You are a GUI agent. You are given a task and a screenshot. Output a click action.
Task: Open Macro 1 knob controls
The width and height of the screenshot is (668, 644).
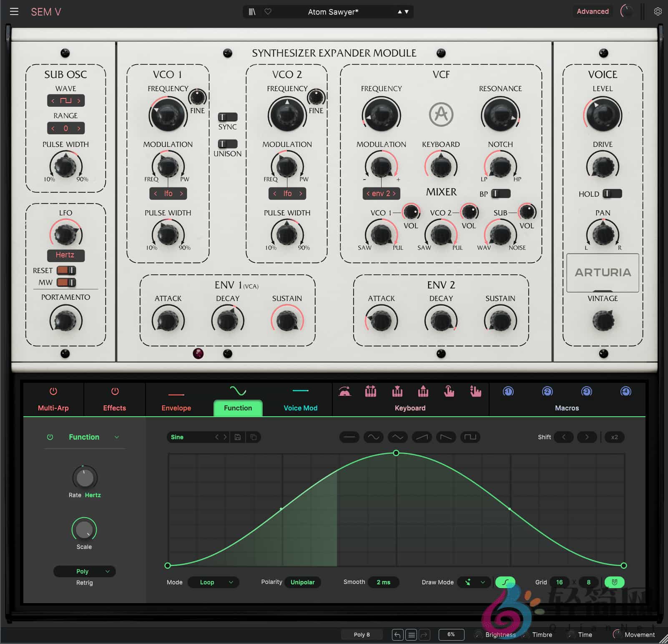[x=507, y=392]
